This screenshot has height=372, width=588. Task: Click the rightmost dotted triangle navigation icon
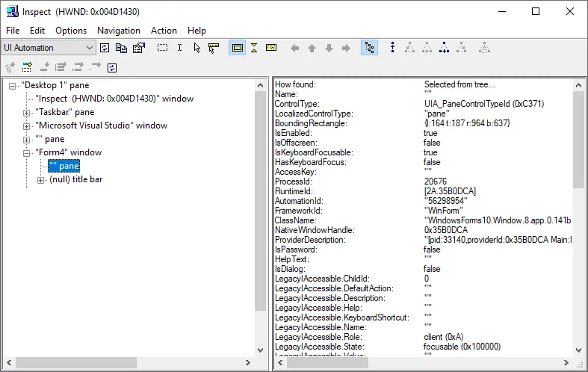(x=484, y=48)
